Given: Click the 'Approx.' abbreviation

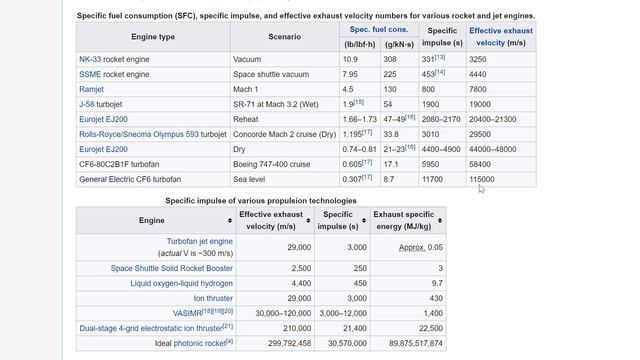Looking at the screenshot, I should click(x=412, y=247).
